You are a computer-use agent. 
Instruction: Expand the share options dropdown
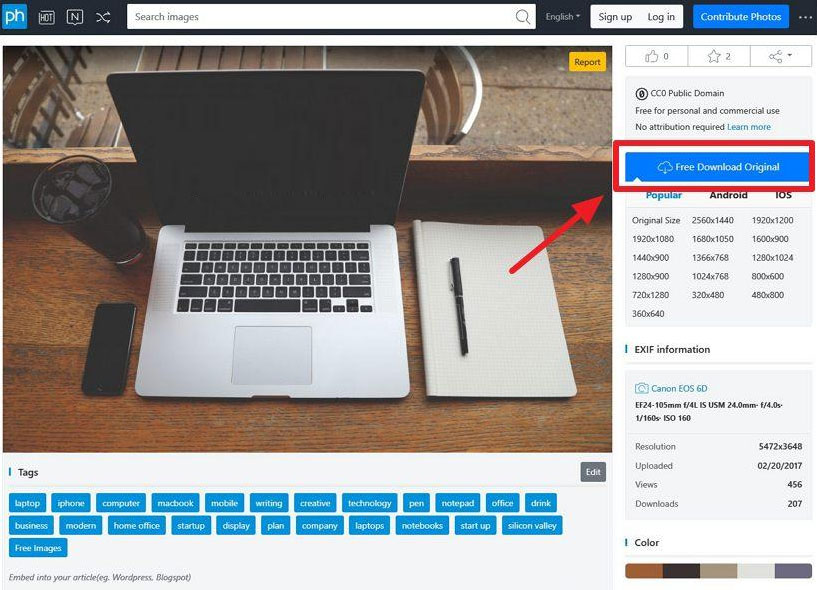tap(781, 56)
